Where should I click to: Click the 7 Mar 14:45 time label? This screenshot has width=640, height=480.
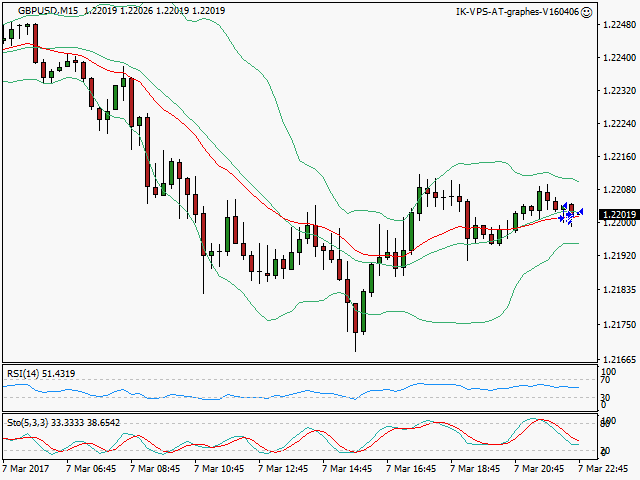point(350,468)
